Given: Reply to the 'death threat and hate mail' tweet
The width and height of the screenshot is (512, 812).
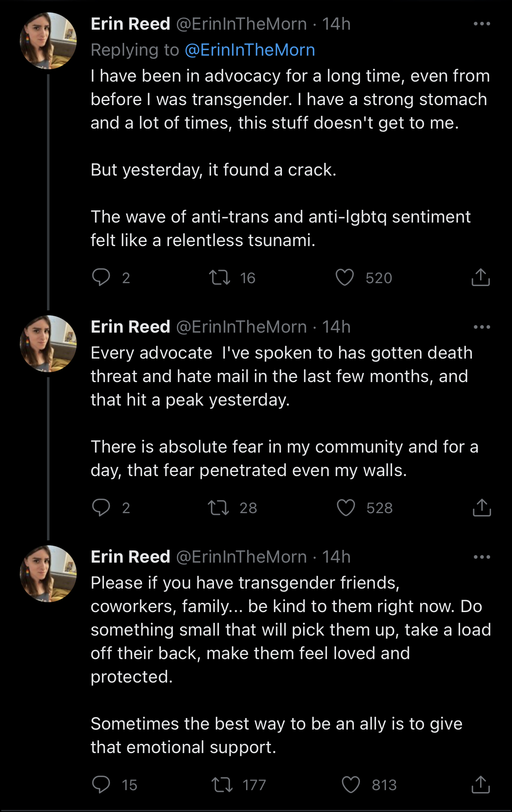Looking at the screenshot, I should point(101,507).
